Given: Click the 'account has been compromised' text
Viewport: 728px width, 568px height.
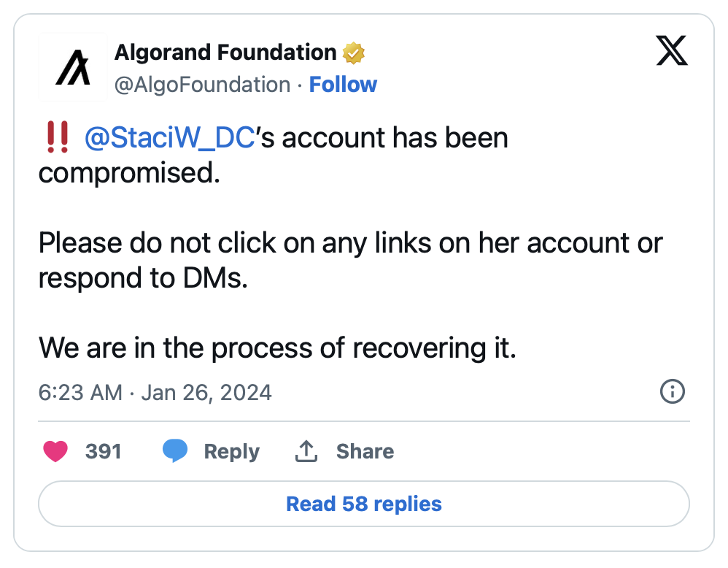Looking at the screenshot, I should point(387,139).
